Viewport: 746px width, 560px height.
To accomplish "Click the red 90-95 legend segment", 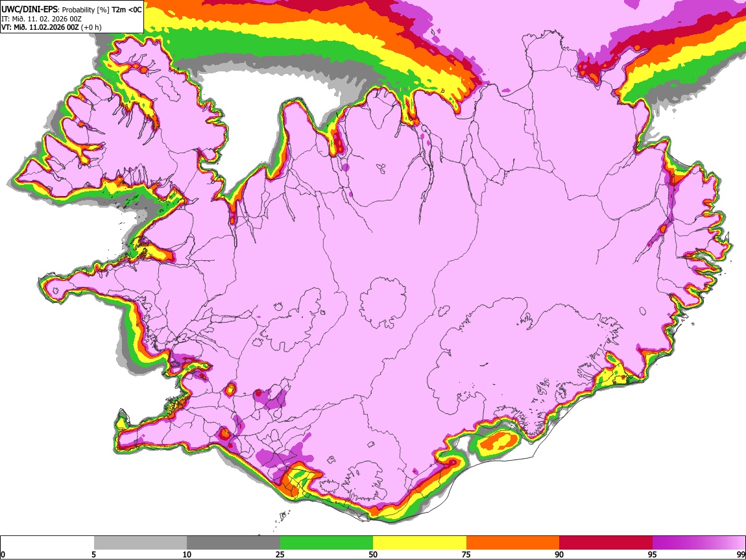I will 606,543.
